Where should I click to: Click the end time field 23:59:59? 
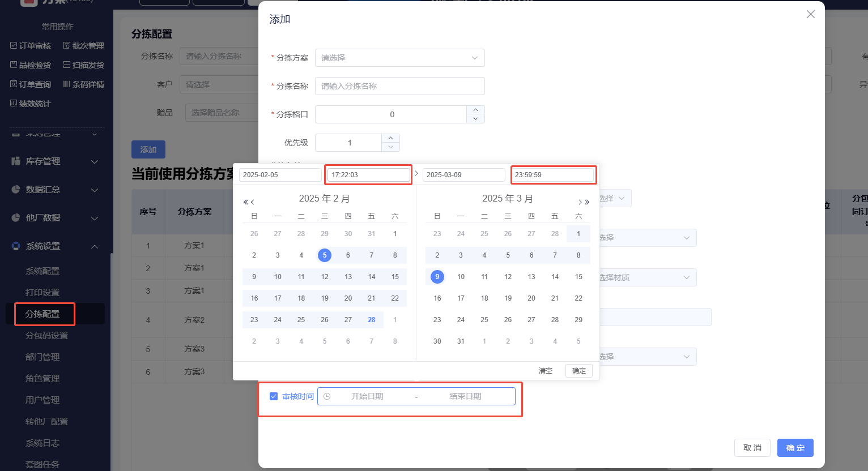pos(552,175)
